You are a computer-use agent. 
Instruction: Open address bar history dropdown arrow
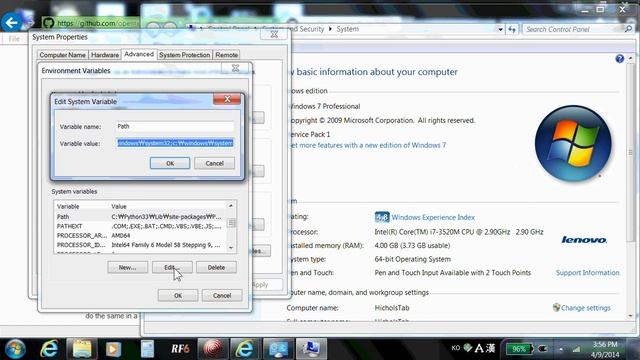(500, 29)
